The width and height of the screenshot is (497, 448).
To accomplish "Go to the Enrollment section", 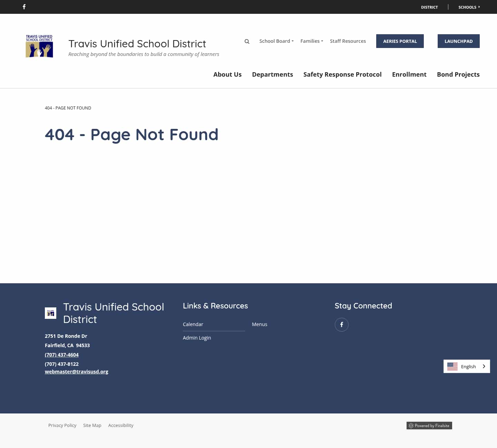I will pyautogui.click(x=409, y=74).
